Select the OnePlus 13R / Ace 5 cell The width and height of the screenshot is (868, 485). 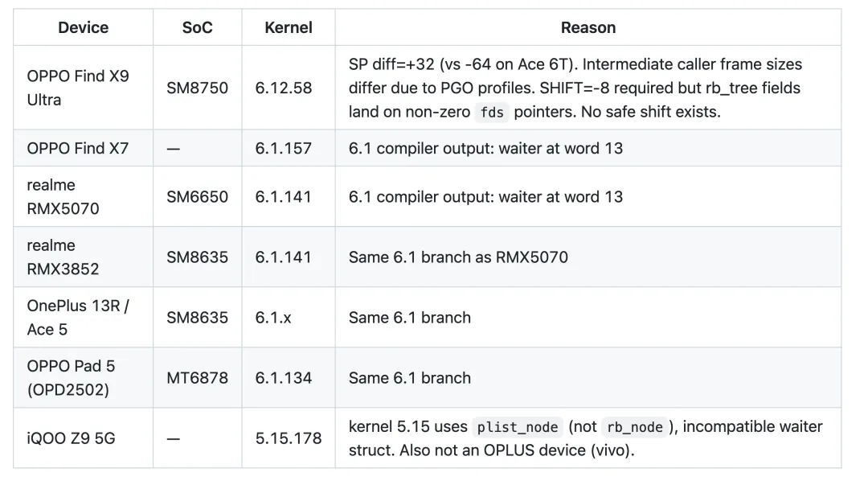[83, 317]
